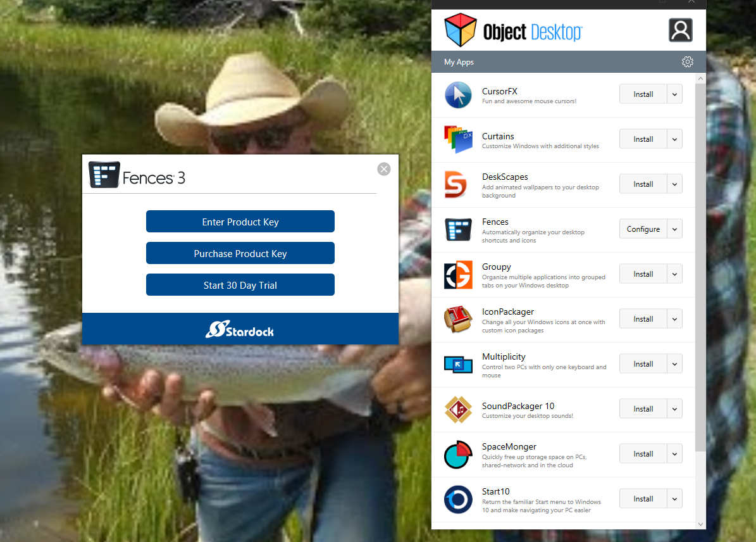756x542 pixels.
Task: Expand the CursorFX install options arrow
Action: [x=674, y=94]
